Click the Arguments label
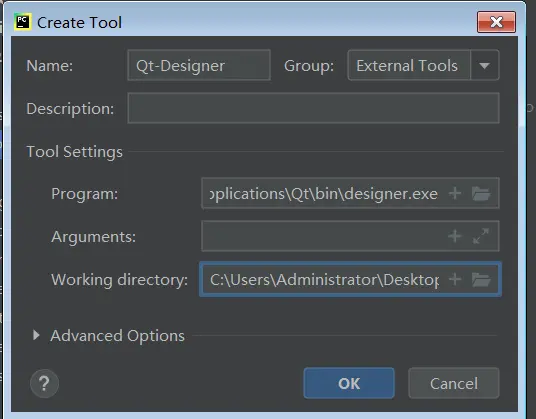The image size is (536, 419). (x=94, y=236)
